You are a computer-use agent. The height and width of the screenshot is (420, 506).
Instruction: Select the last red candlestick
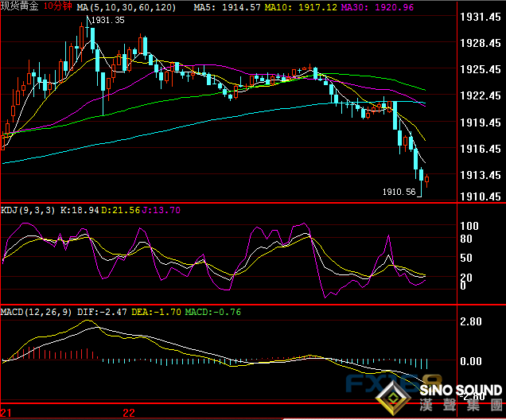pyautogui.click(x=427, y=181)
